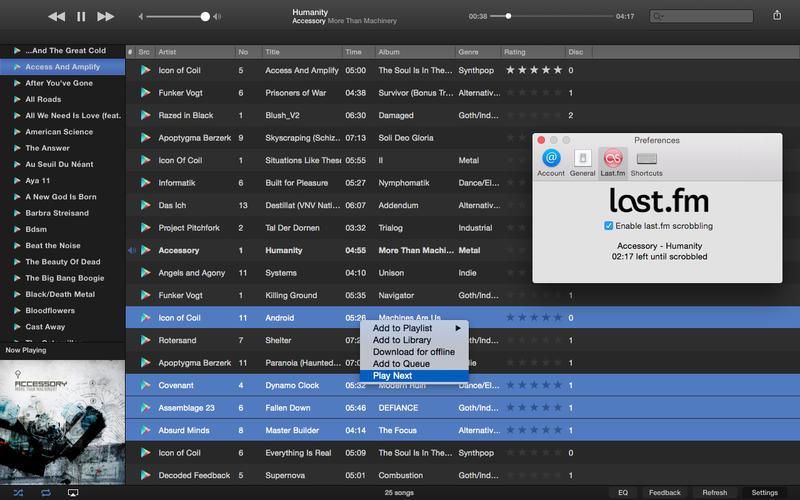Skip to next track with fast-forward button
This screenshot has height=500, width=800.
106,16
